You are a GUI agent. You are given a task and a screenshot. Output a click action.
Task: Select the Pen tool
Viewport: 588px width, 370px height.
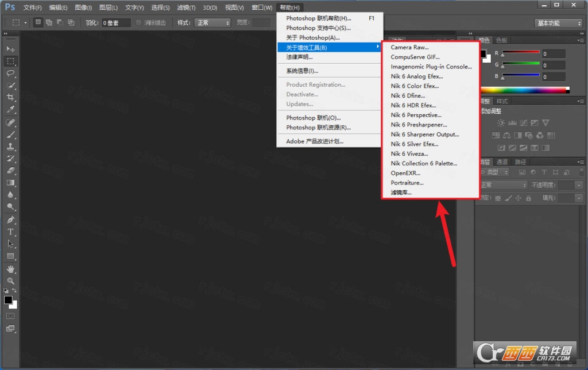point(10,219)
